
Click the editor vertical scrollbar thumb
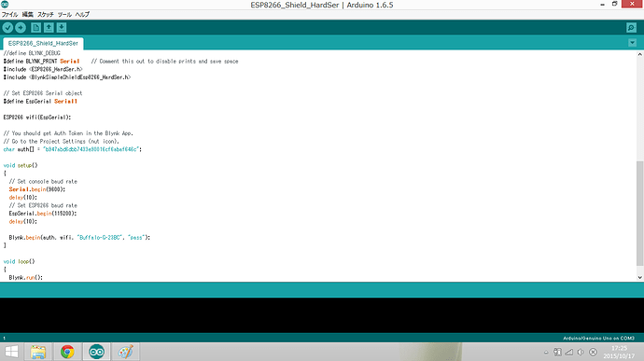pyautogui.click(x=640, y=214)
